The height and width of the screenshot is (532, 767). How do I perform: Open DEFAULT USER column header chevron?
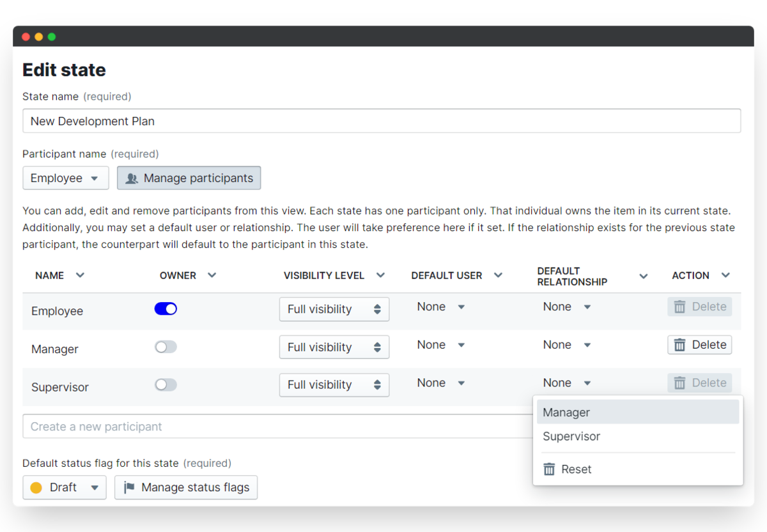point(498,275)
